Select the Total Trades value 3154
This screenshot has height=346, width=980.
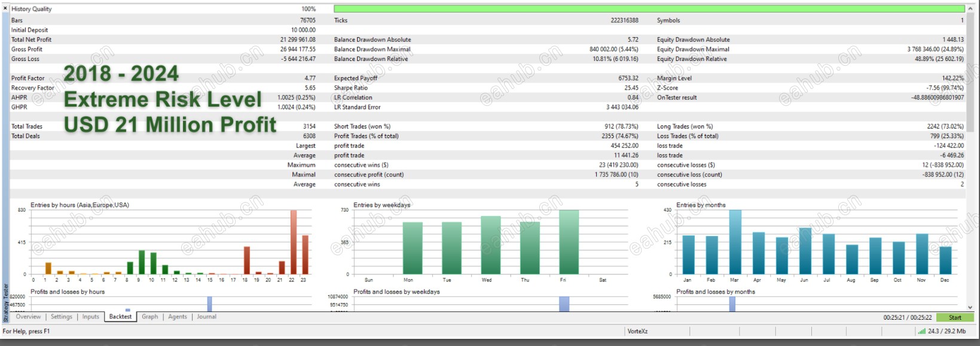pyautogui.click(x=309, y=126)
